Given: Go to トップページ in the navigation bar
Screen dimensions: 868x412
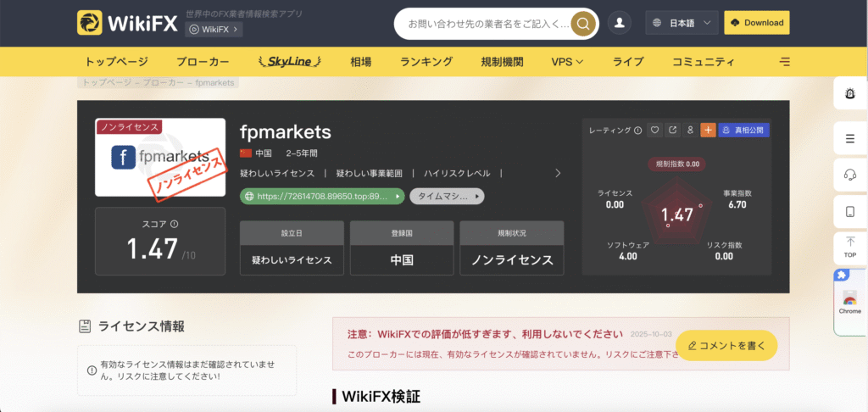Looking at the screenshot, I should 116,62.
